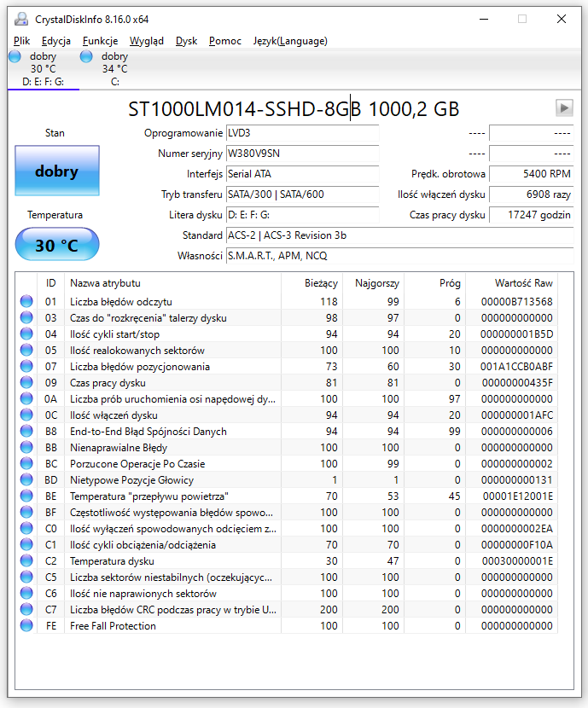Click the status icon for attribute 03
Image resolution: width=588 pixels, height=708 pixels.
pos(26,317)
